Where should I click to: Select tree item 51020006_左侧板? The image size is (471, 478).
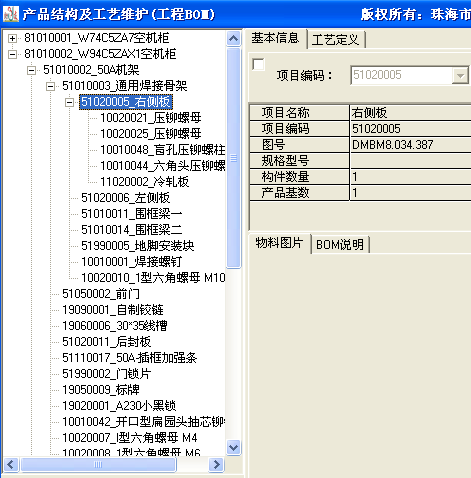click(126, 198)
